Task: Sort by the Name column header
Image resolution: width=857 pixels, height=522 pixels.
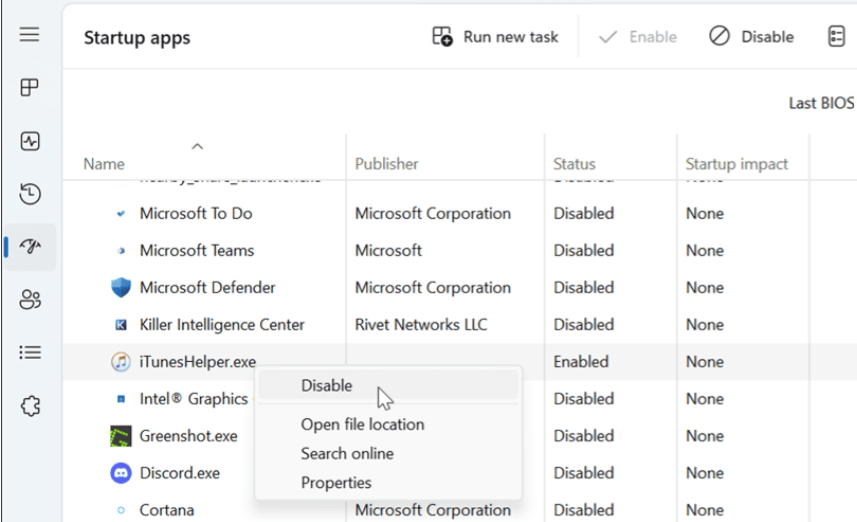Action: [x=103, y=164]
